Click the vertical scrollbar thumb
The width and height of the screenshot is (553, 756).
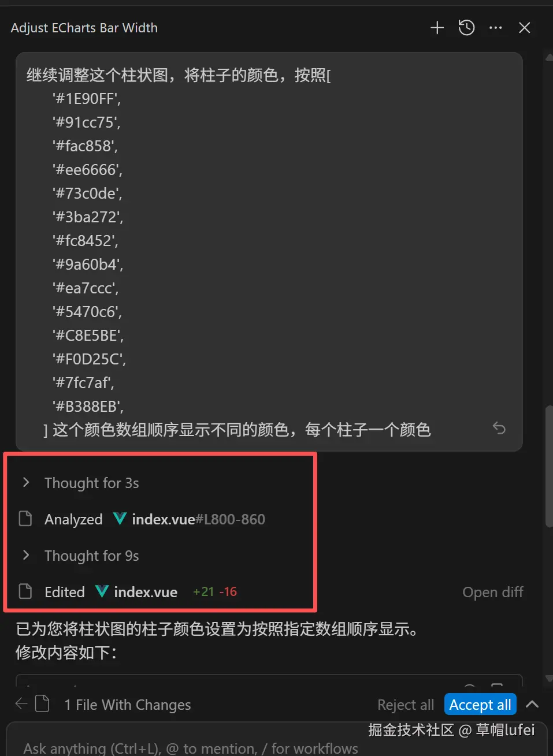549,465
